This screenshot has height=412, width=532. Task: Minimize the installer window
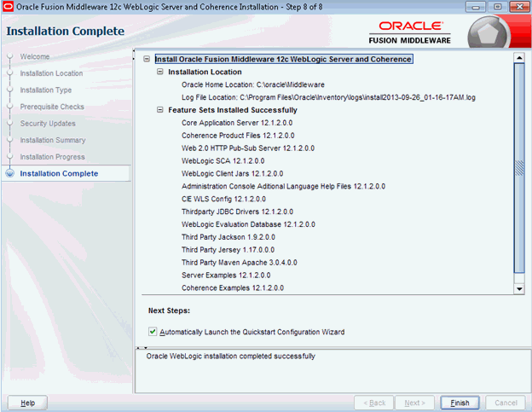tap(476, 7)
